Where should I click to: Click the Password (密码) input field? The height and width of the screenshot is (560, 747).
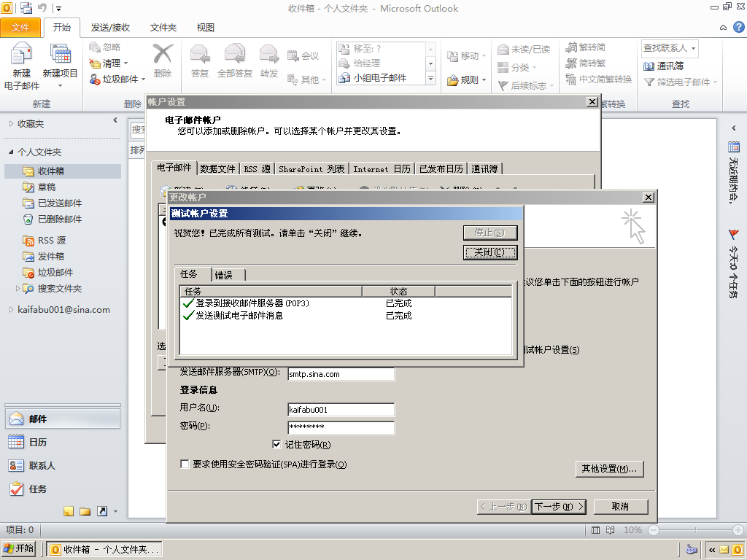coord(341,427)
